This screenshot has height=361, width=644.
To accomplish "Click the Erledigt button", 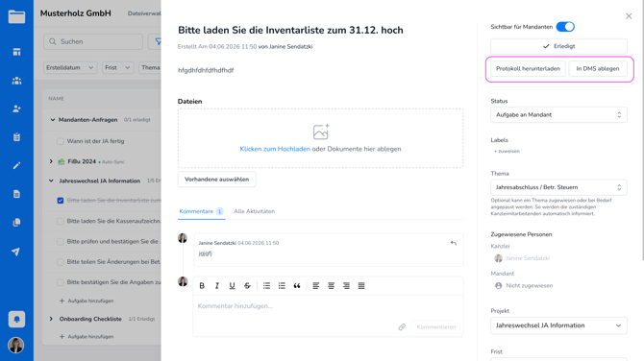I will (x=558, y=46).
